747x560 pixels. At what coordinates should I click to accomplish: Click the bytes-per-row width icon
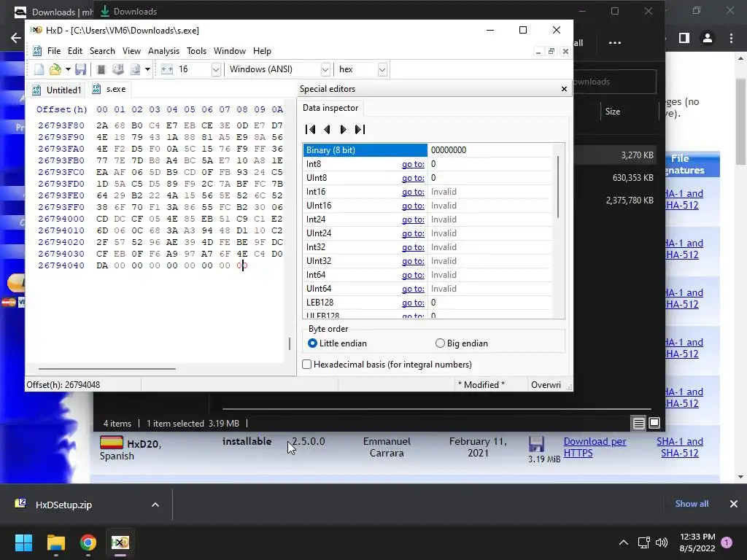(167, 69)
